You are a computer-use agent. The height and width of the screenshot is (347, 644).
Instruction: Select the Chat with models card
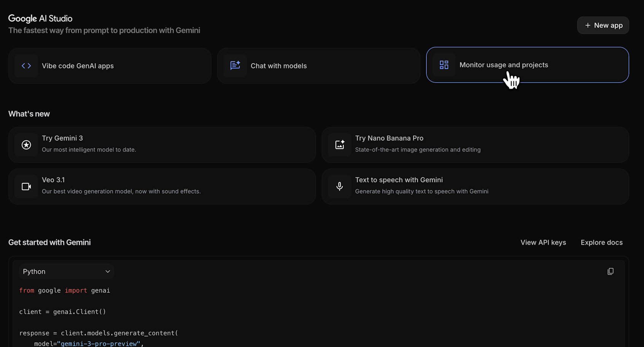tap(319, 65)
